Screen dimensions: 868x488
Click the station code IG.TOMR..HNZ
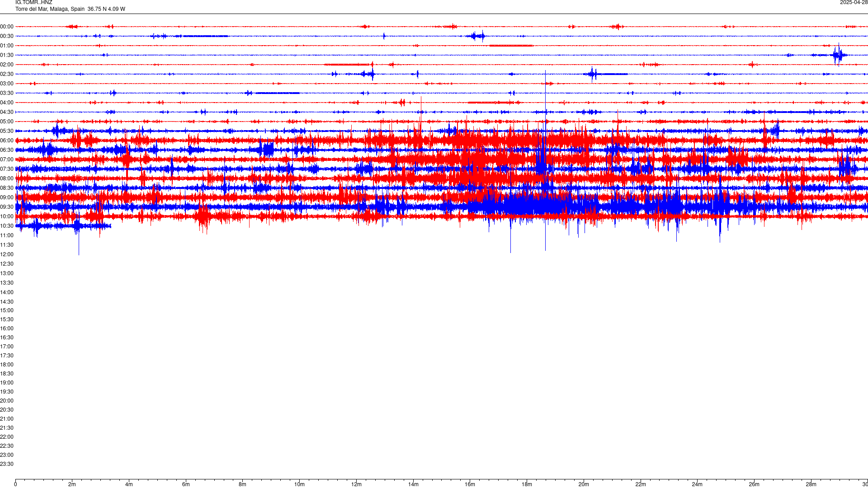(x=33, y=3)
